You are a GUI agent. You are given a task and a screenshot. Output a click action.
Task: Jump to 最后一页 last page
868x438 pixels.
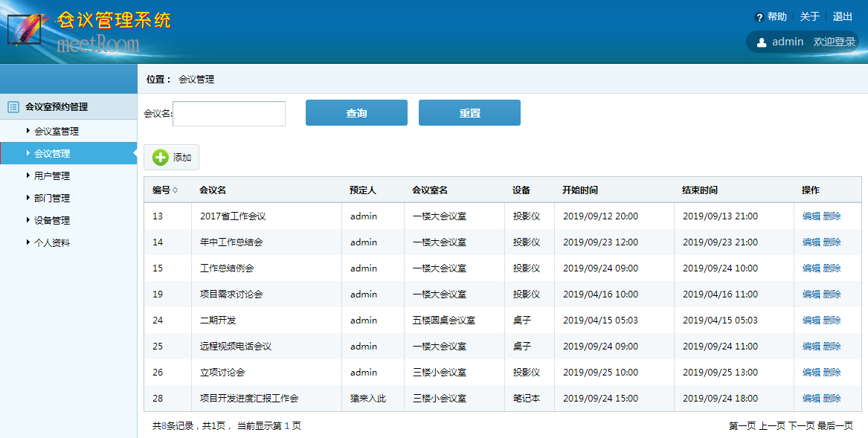[835, 426]
